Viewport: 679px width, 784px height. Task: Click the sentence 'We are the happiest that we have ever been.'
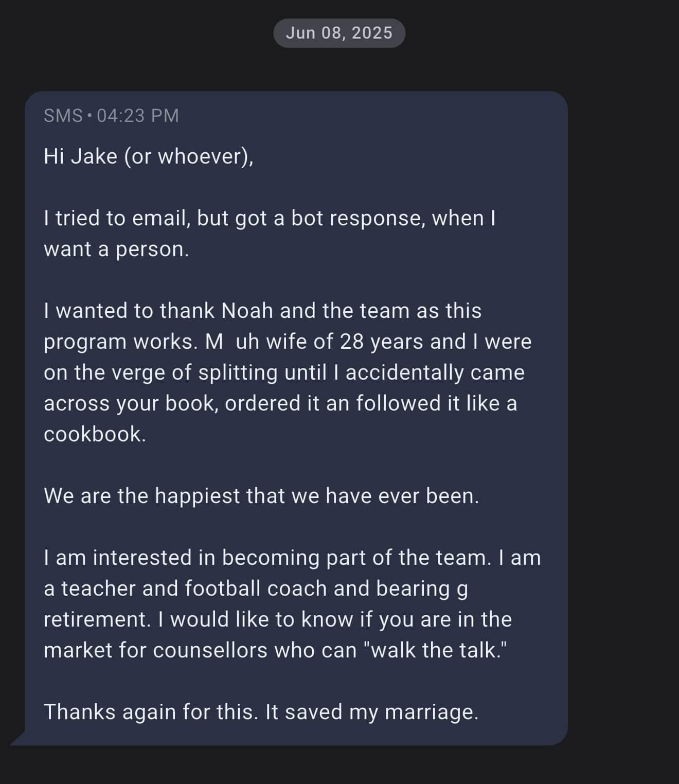tap(261, 496)
